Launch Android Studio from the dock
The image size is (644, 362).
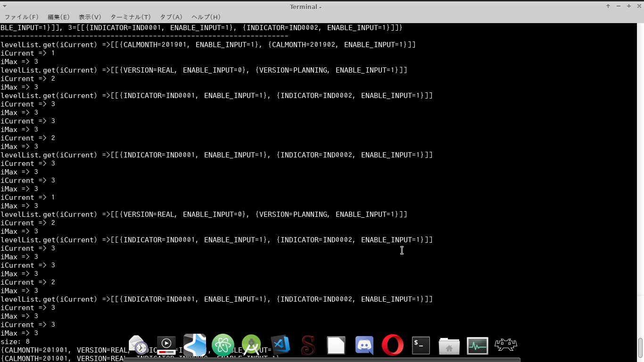tap(251, 346)
